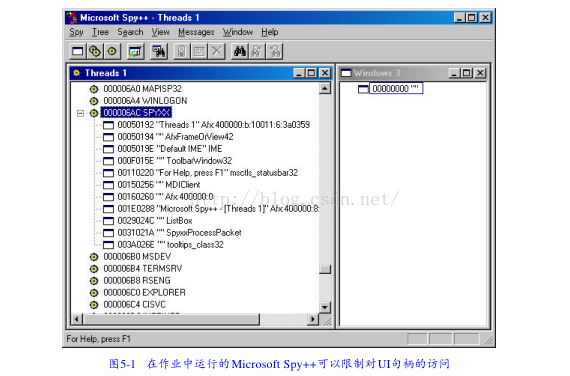Click the Processes view toolbar icon
The height and width of the screenshot is (376, 570).
95,51
